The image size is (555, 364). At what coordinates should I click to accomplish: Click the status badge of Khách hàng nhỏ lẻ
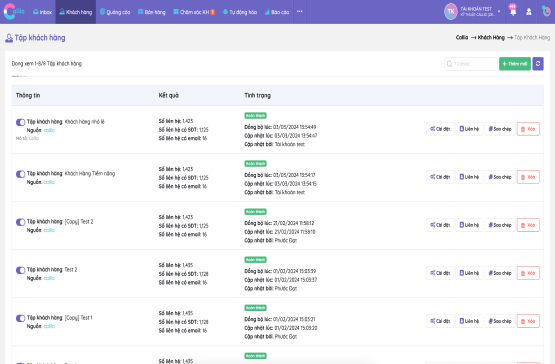[255, 115]
